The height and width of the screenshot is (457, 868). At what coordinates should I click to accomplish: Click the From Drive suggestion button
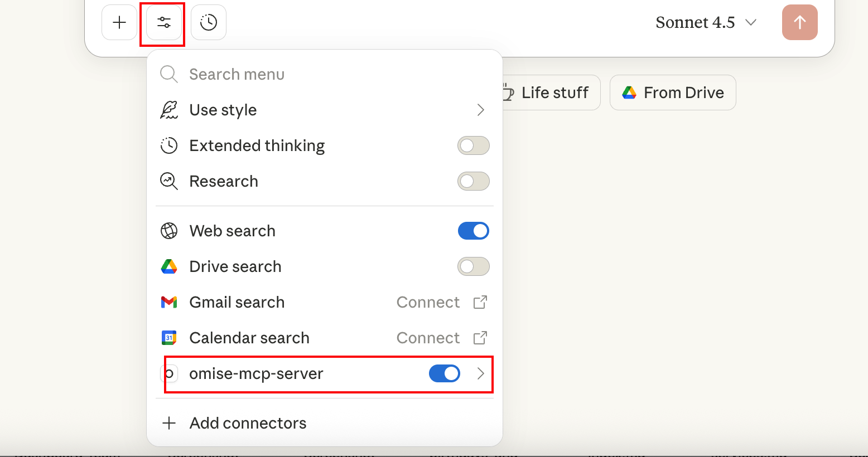tap(673, 93)
